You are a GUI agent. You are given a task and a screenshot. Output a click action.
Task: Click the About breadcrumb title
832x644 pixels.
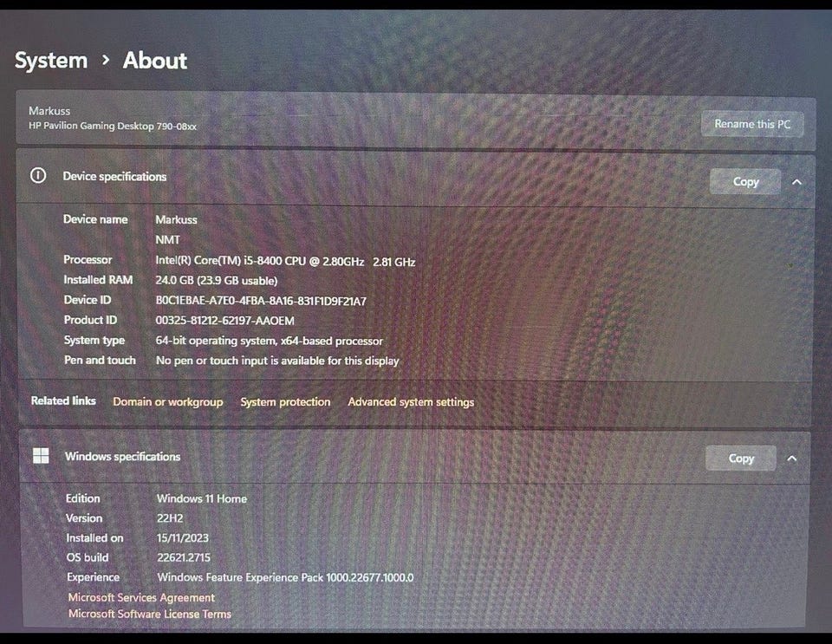coord(155,61)
